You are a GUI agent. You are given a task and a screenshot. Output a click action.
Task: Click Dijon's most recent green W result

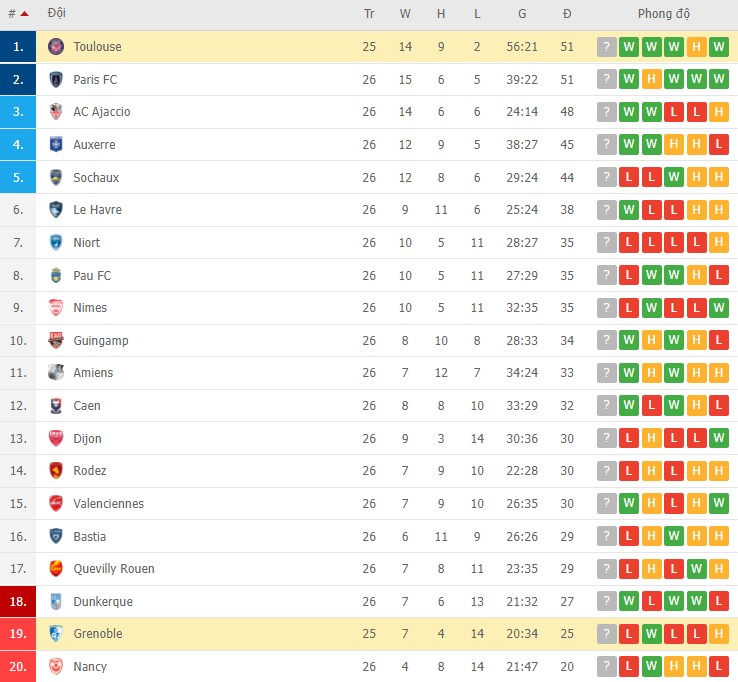pos(717,438)
